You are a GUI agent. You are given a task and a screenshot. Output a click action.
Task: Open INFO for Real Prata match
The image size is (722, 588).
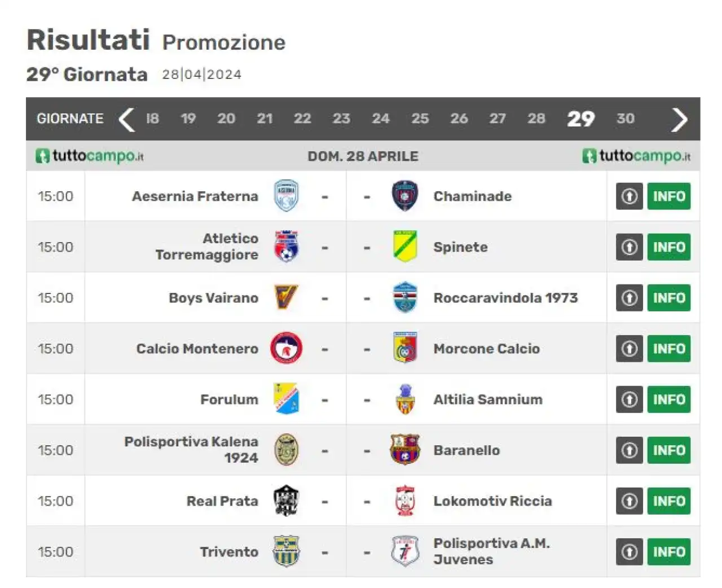pos(669,501)
